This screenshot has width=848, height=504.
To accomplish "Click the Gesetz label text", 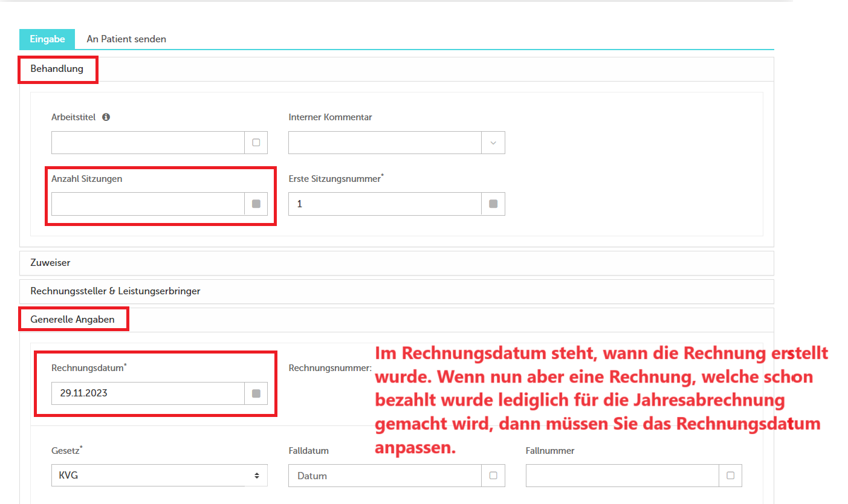I will (x=66, y=450).
